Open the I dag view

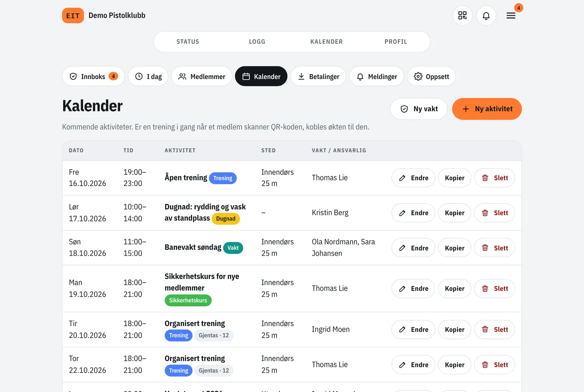(x=148, y=76)
